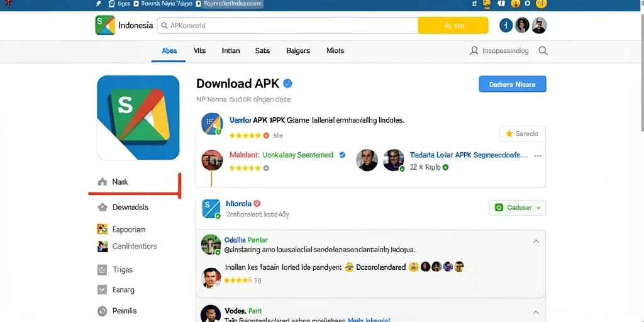Switch to the Intian tab
Viewport: 644px width, 322px height.
(x=231, y=50)
